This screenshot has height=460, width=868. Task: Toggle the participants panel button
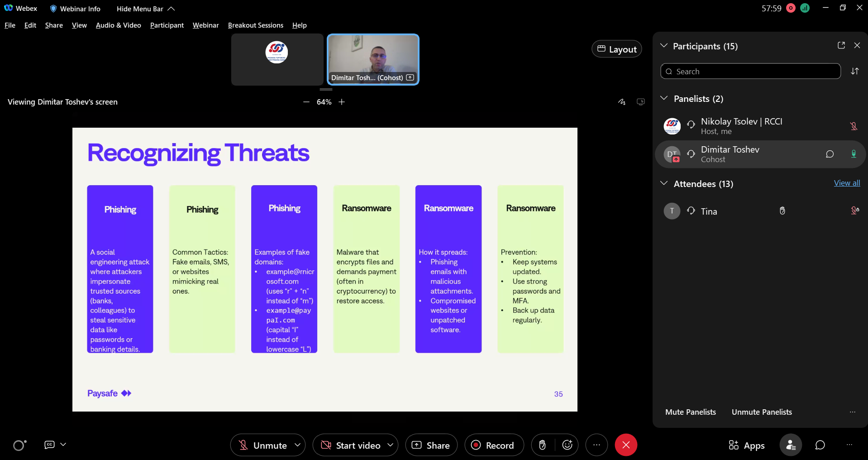(x=790, y=445)
